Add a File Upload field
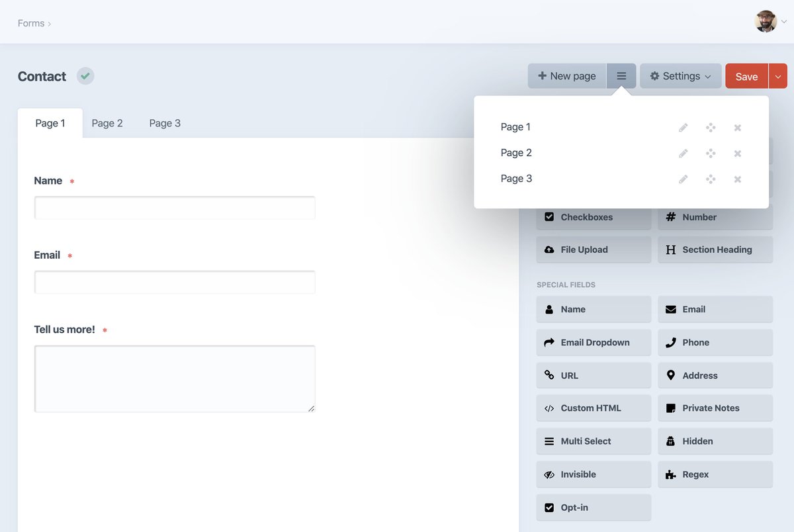This screenshot has height=532, width=794. [593, 249]
